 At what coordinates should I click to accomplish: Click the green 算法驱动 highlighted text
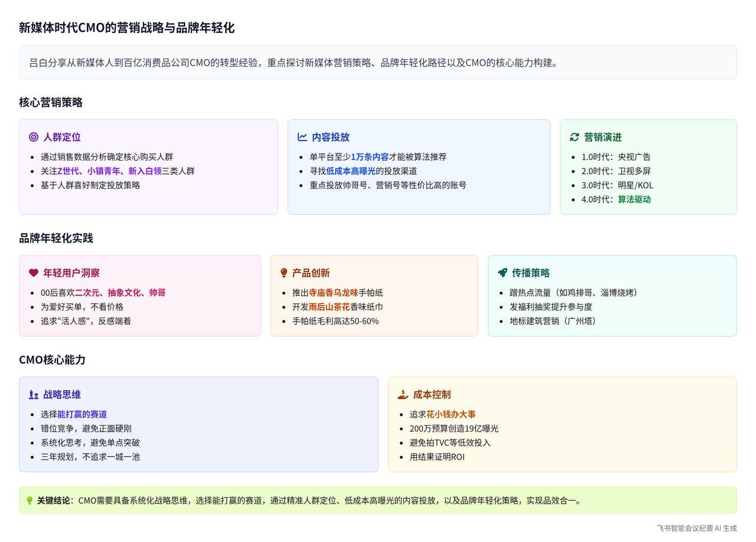click(634, 200)
